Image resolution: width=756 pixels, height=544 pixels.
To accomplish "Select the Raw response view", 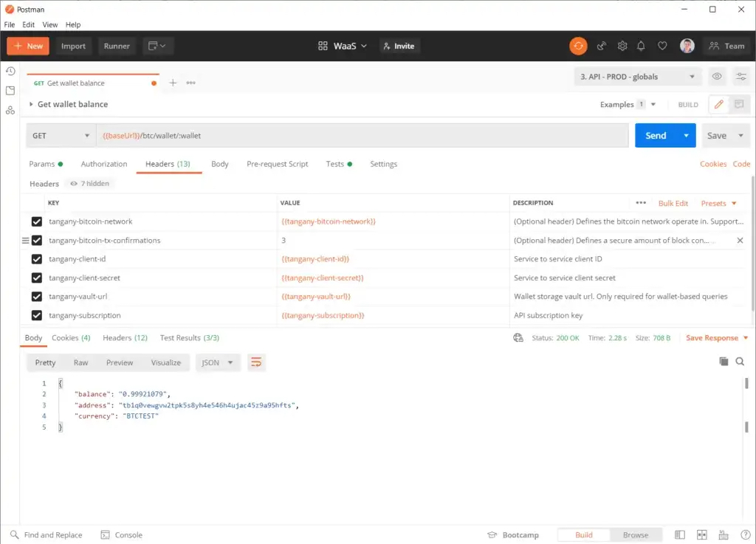I will click(x=80, y=362).
